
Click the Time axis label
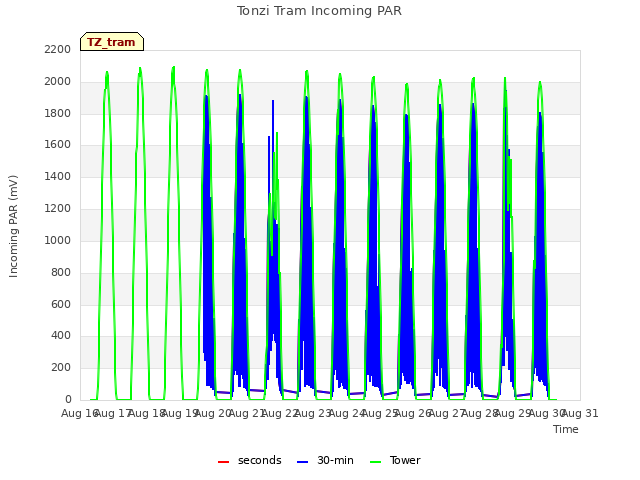click(566, 429)
